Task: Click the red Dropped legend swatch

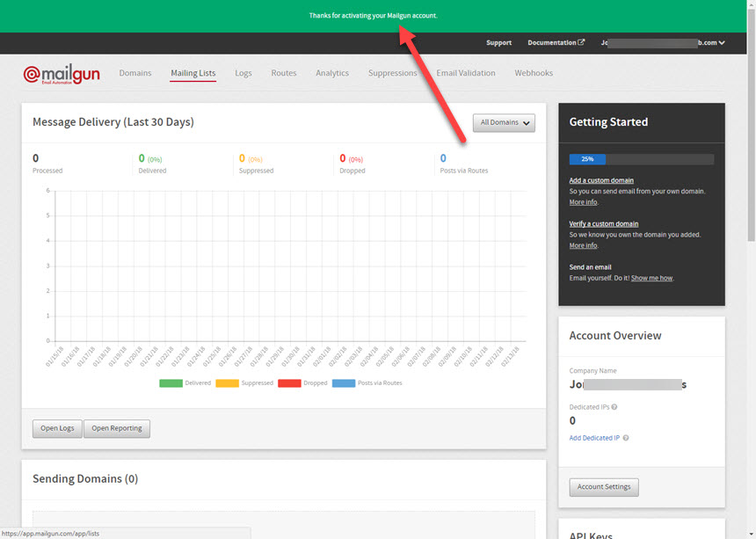Action: pyautogui.click(x=289, y=383)
